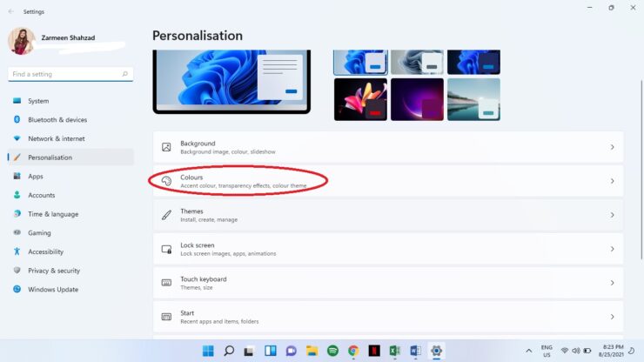
Task: Select the purple glow theme thumbnail
Action: [x=417, y=99]
